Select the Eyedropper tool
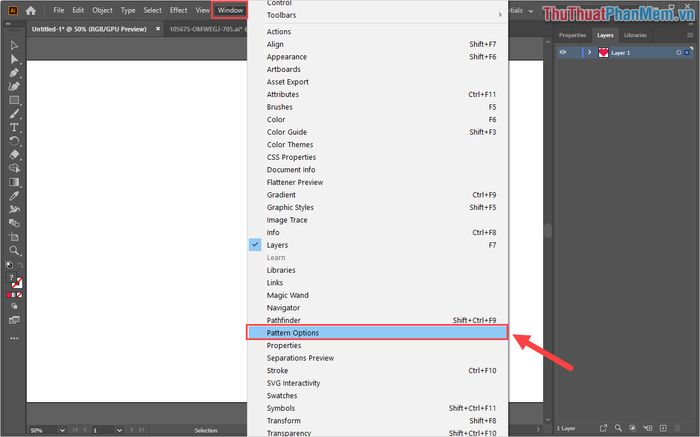The height and width of the screenshot is (437, 700). [14, 196]
